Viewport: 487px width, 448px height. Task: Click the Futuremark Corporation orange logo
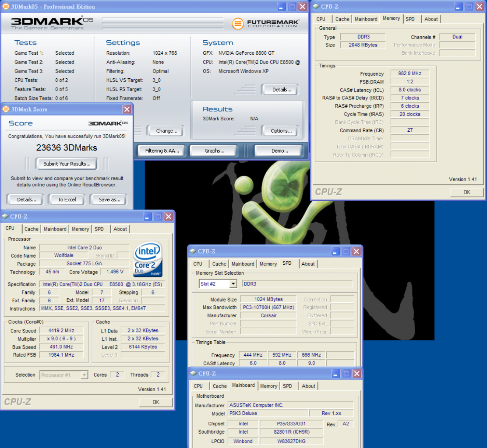point(238,24)
